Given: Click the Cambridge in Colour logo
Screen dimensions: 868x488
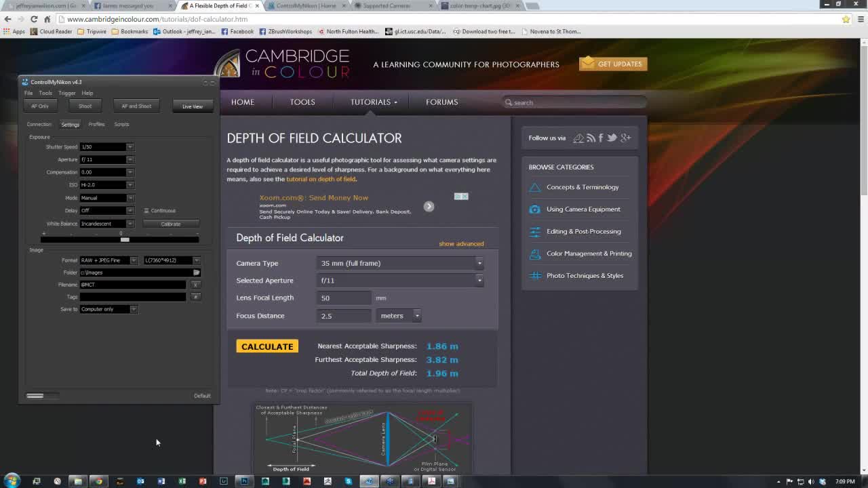Looking at the screenshot, I should click(283, 64).
